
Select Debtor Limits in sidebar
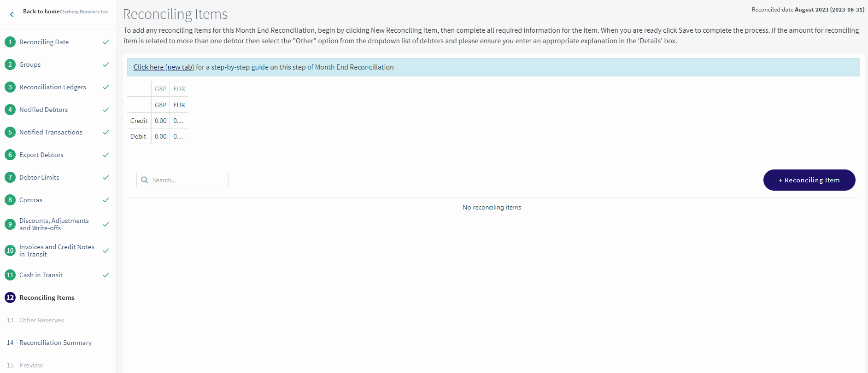pos(39,177)
